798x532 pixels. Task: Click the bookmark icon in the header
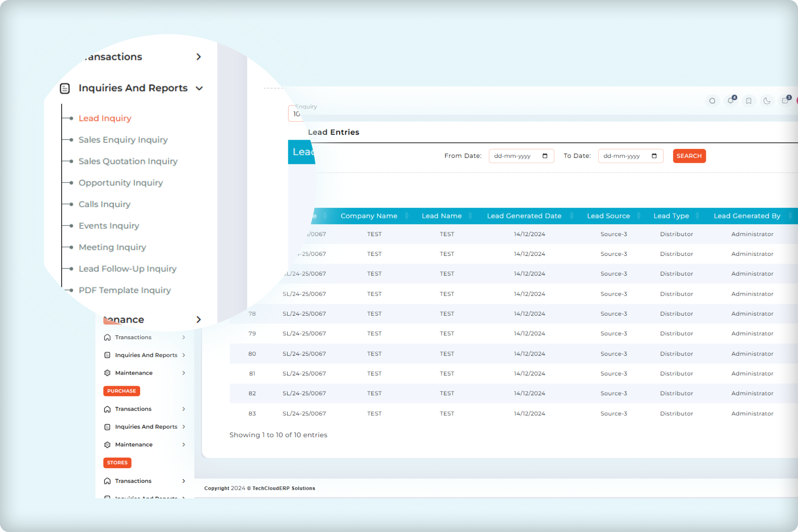pyautogui.click(x=748, y=101)
